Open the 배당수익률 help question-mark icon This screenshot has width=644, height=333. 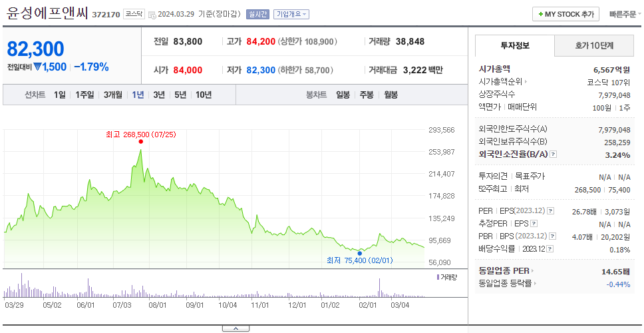[x=550, y=249]
